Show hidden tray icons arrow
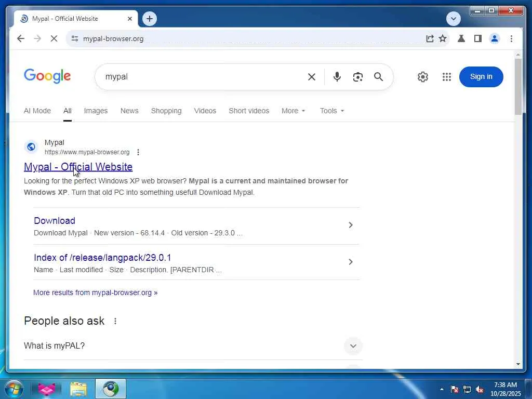This screenshot has height=399, width=532. point(442,389)
